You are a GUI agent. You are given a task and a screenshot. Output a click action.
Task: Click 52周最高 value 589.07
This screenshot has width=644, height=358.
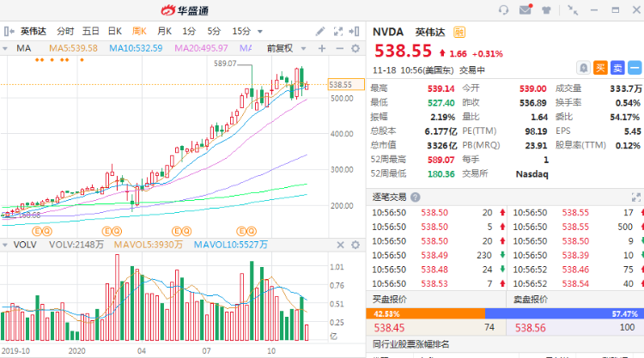coord(441,160)
